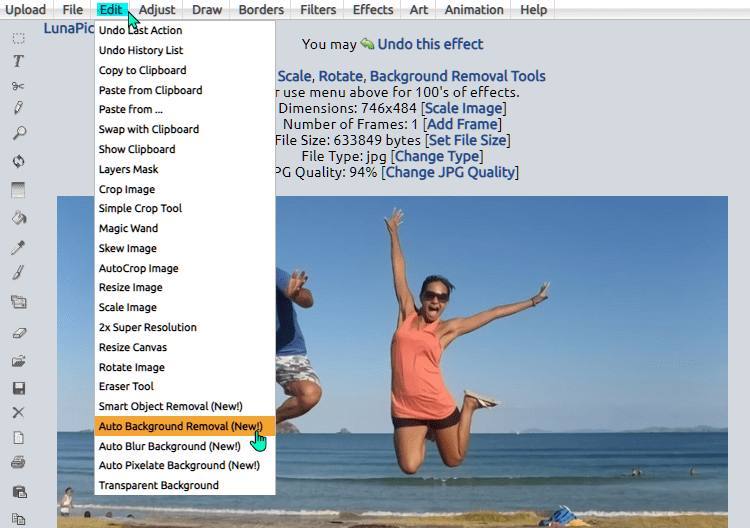Select the Text tool in left toolbar

[18, 61]
